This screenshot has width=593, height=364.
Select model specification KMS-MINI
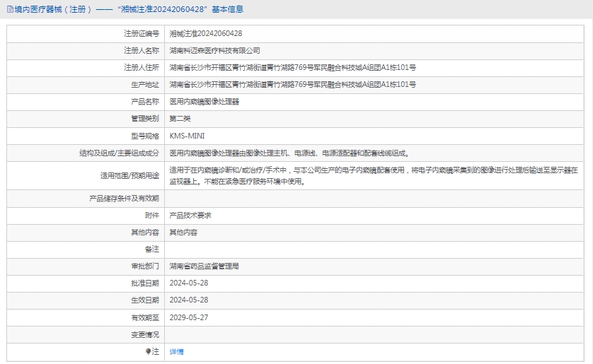pyautogui.click(x=187, y=136)
